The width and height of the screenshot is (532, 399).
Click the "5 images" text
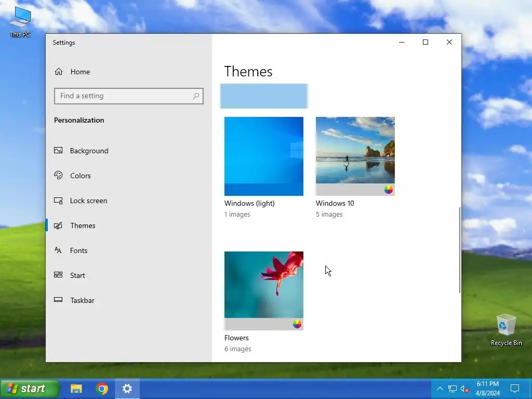click(x=329, y=215)
